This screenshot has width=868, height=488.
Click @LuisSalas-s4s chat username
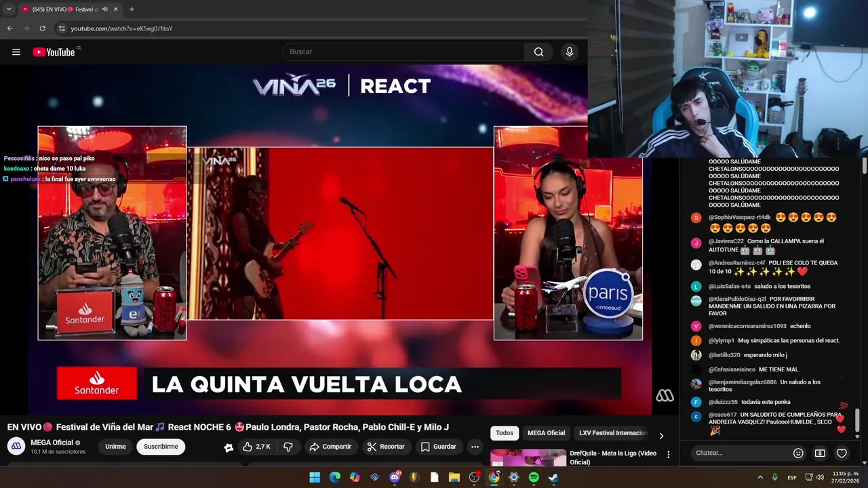(x=730, y=286)
